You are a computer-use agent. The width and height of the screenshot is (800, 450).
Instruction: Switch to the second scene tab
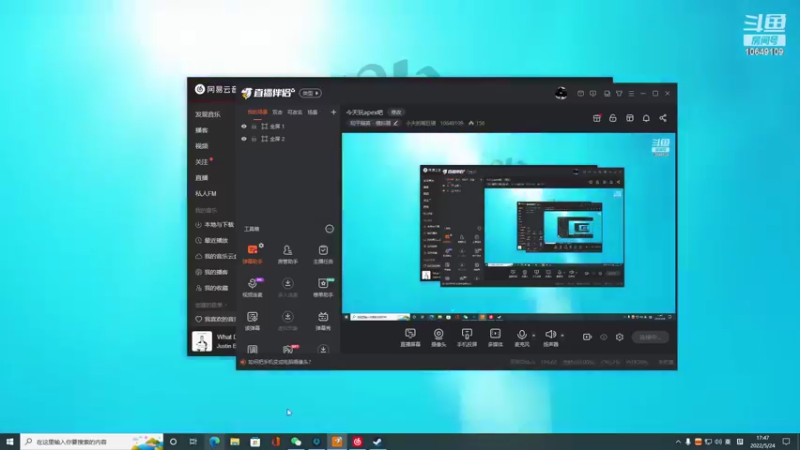click(277, 112)
